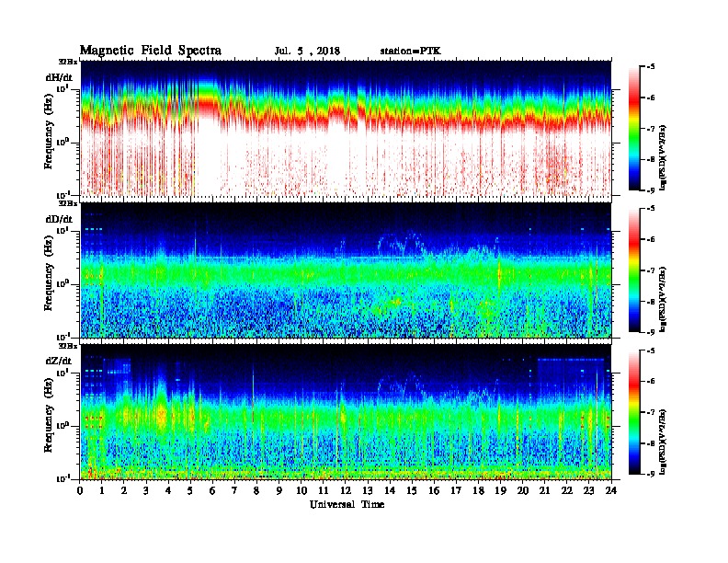Click the "-9" value on the dZ/dt color scale

tap(651, 474)
